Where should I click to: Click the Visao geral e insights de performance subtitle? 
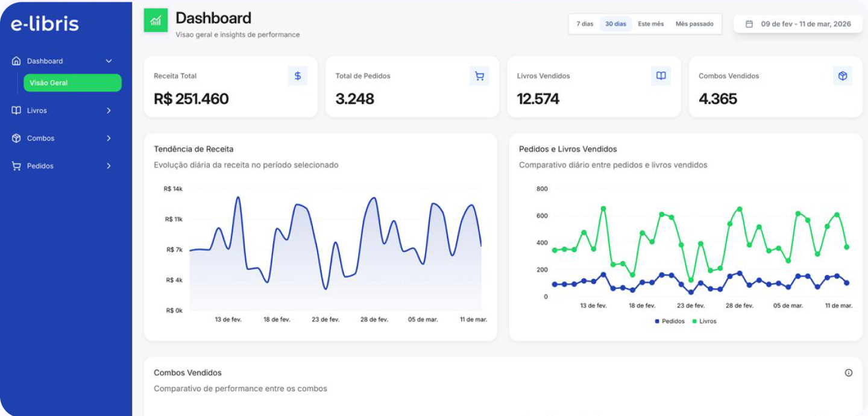tap(237, 35)
